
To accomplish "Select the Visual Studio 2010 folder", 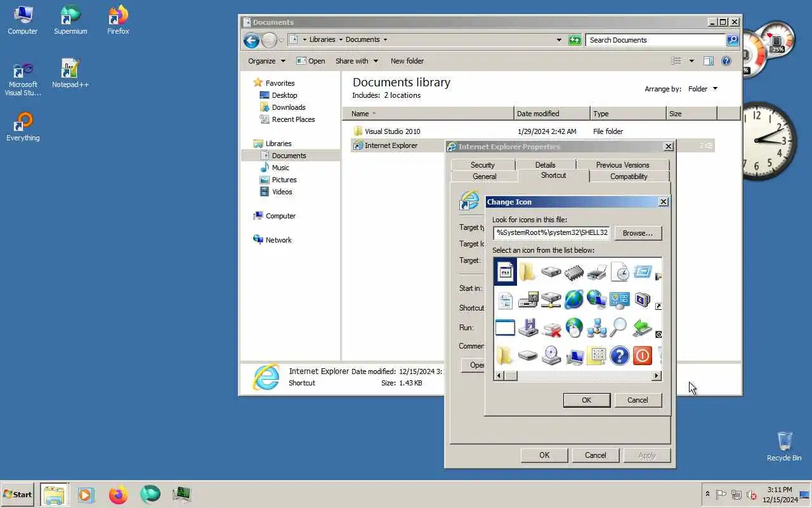I will (392, 131).
